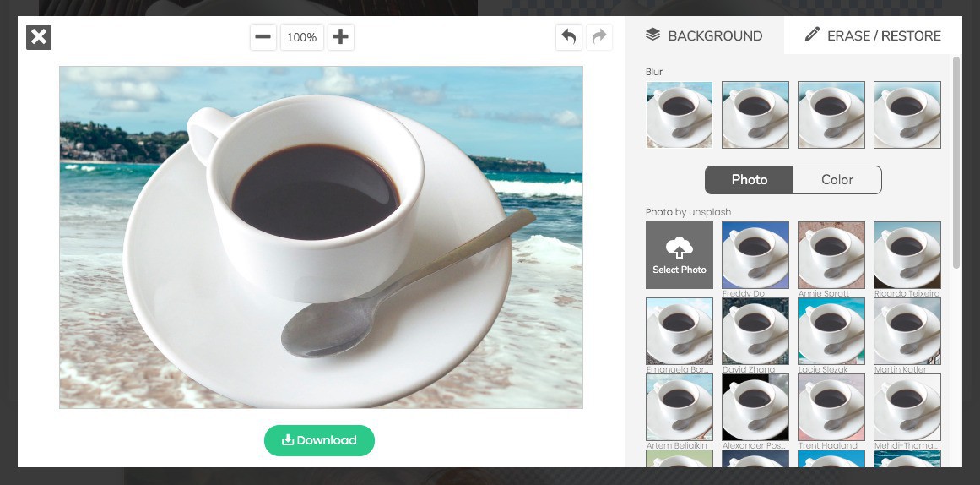The height and width of the screenshot is (485, 980).
Task: Zoom out with the minus button
Action: [x=263, y=37]
